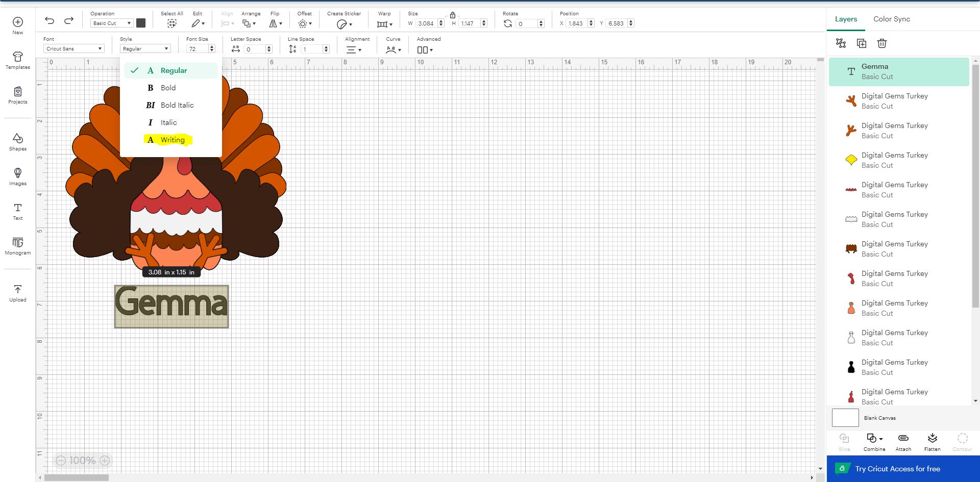Click the zoom in plus button
Viewport: 980px width, 482px height.
point(105,461)
